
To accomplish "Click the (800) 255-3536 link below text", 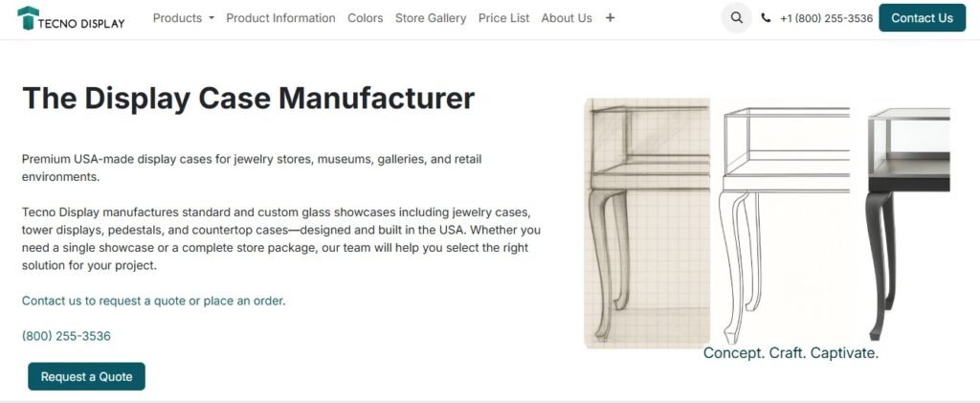I will (x=66, y=336).
